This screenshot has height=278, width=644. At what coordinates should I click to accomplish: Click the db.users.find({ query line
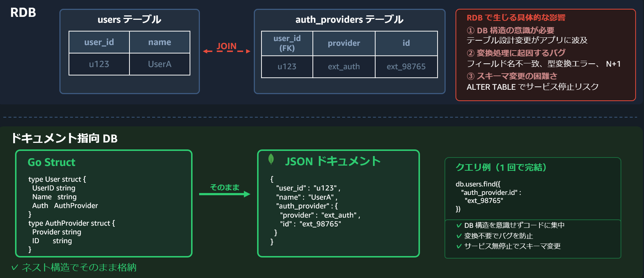click(x=478, y=184)
